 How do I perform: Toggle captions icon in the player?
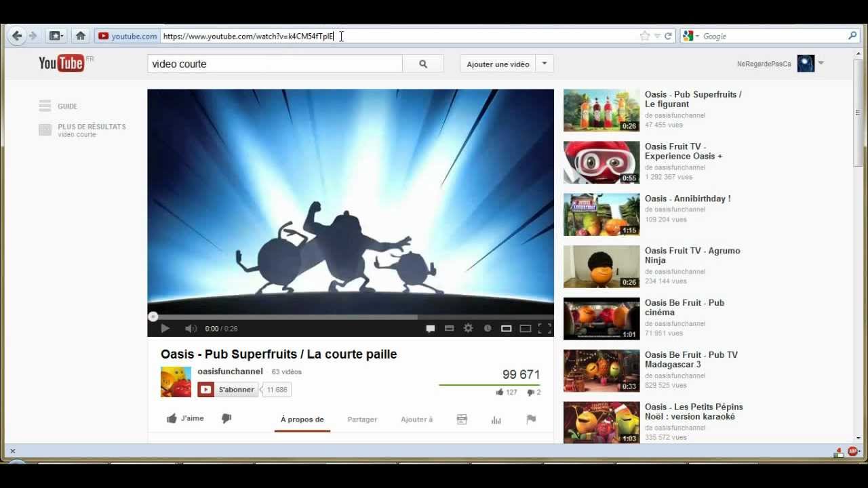coord(430,328)
